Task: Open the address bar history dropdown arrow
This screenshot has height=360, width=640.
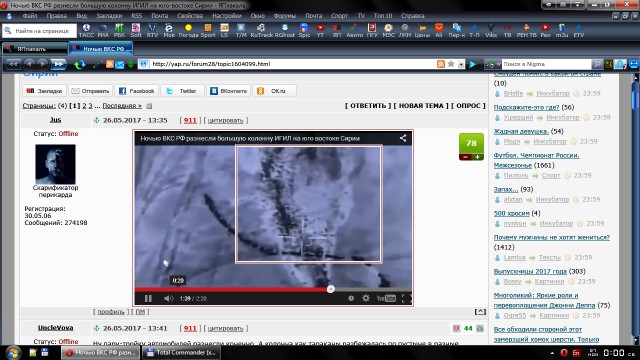Action: [461, 64]
